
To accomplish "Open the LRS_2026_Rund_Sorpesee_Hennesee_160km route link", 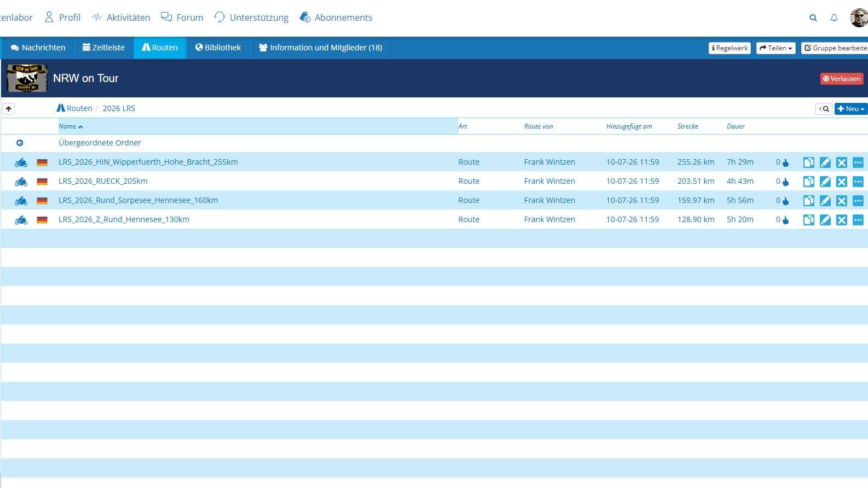I will click(138, 200).
